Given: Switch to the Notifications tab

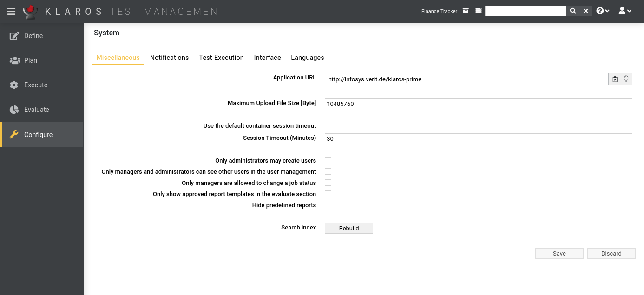Looking at the screenshot, I should click(x=169, y=58).
